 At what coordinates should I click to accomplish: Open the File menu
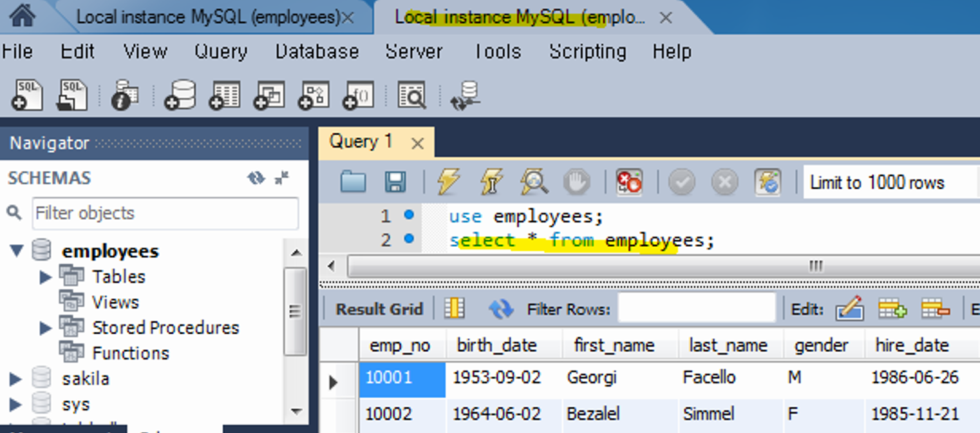17,51
